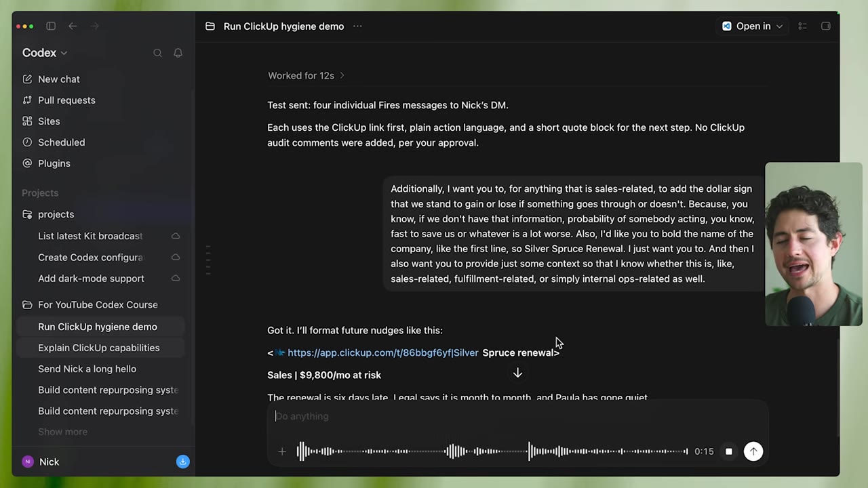
Task: Go forward with the right arrow
Action: pos(94,26)
